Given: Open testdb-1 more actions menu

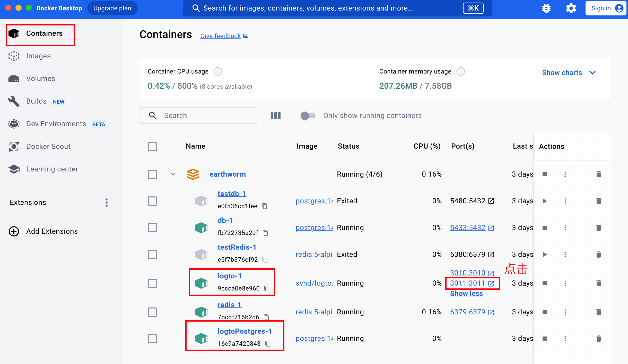Looking at the screenshot, I should pos(565,201).
